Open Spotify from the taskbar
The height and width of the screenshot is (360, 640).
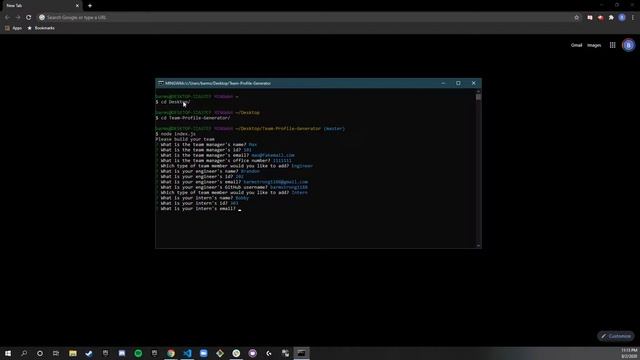138,353
